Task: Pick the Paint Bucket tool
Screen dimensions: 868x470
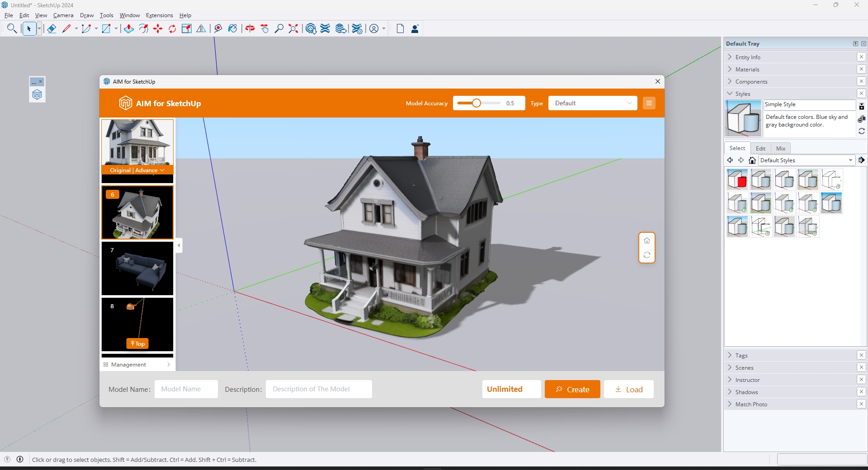Action: tap(232, 29)
